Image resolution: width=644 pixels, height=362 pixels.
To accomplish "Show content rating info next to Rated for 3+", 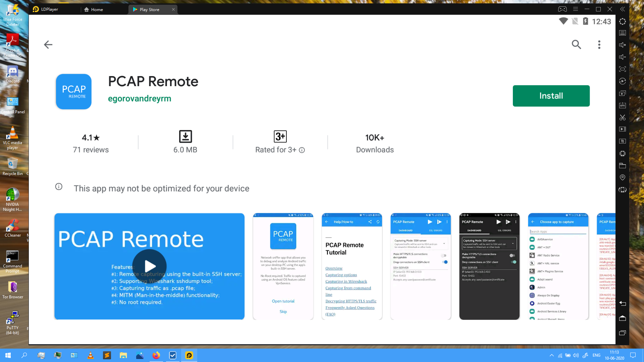I will 302,150.
